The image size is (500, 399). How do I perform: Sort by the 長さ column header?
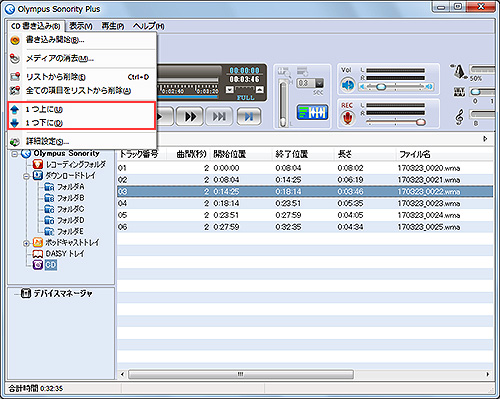[365, 154]
